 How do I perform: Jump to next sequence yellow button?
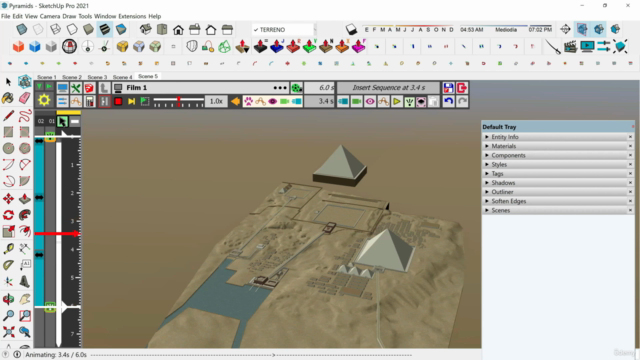[131, 101]
